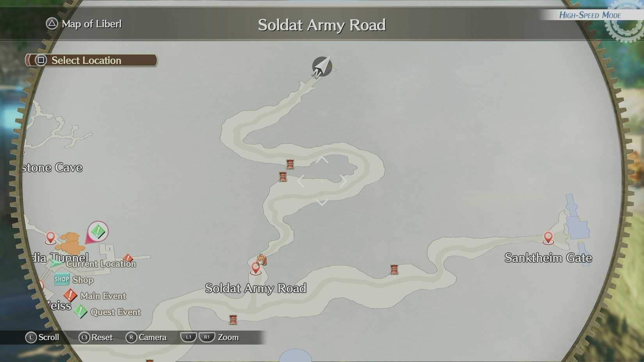The image size is (644, 362).
Task: Click the cursor right chevron arrow
Action: 343,181
